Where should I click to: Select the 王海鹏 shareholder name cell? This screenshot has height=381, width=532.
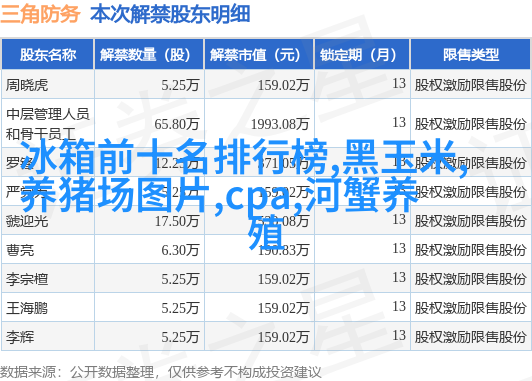(x=27, y=308)
